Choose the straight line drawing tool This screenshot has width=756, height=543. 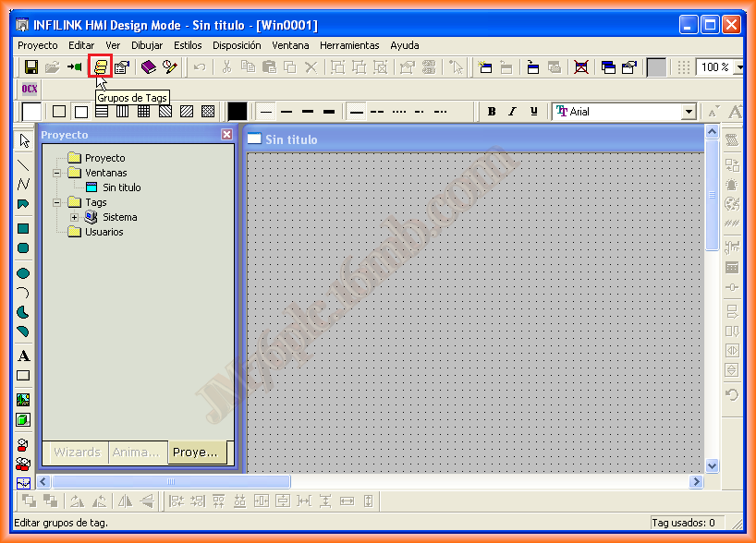tap(24, 164)
